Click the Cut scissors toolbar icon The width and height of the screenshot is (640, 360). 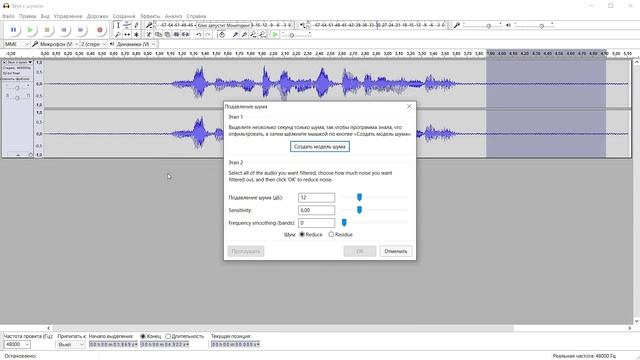click(x=149, y=35)
